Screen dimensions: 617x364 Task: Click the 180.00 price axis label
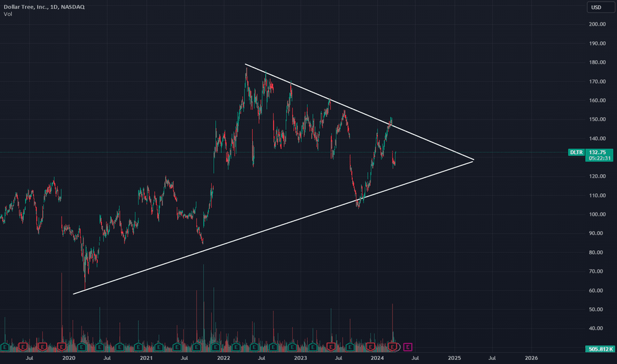597,62
